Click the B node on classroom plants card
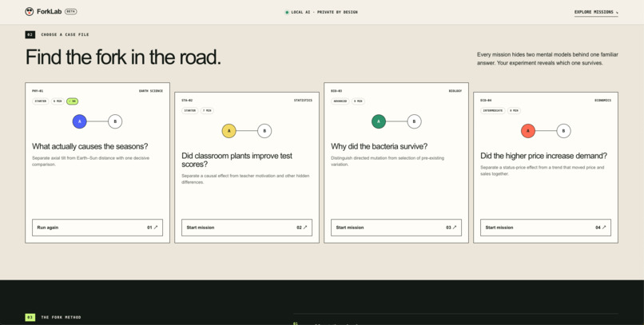Viewport: 644px width, 325px height. click(x=264, y=131)
